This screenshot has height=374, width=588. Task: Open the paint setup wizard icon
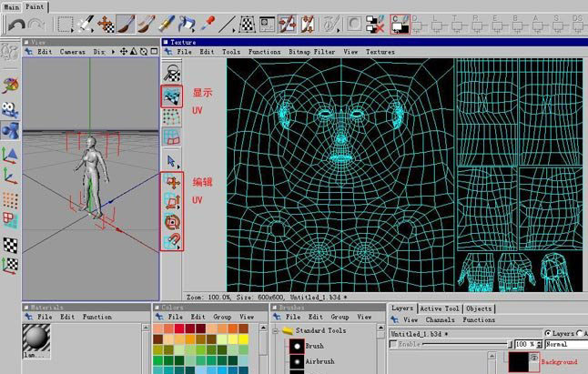pos(267,25)
